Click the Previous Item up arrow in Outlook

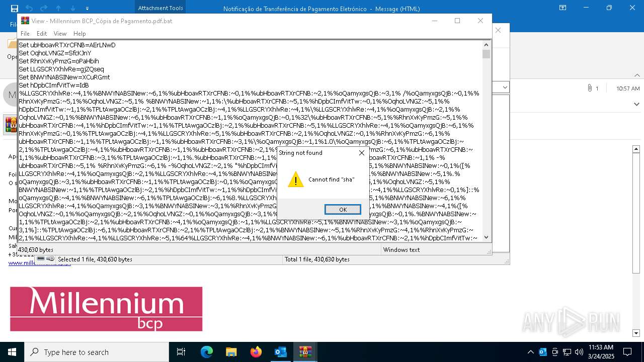pos(58,8)
